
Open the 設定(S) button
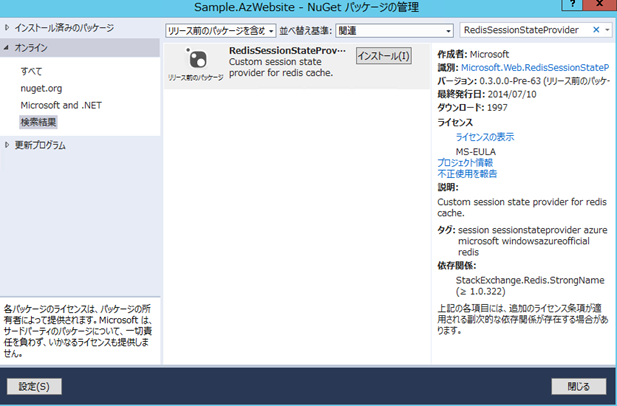tap(34, 386)
